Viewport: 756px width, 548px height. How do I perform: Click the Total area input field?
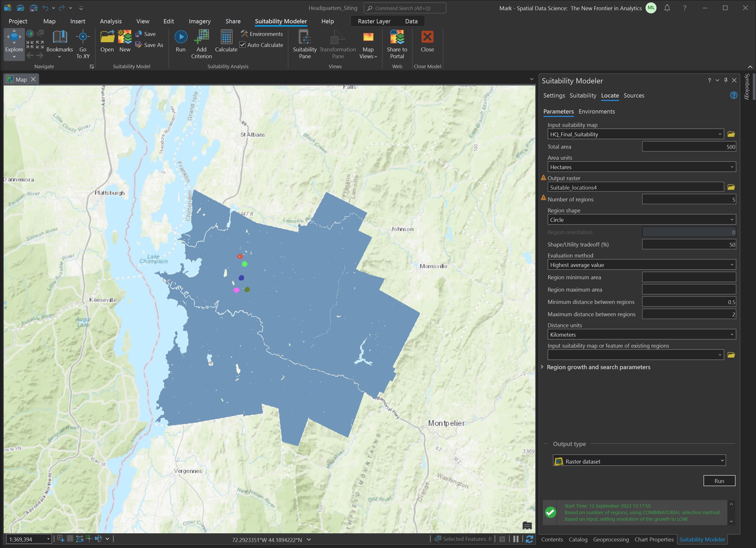click(x=689, y=147)
